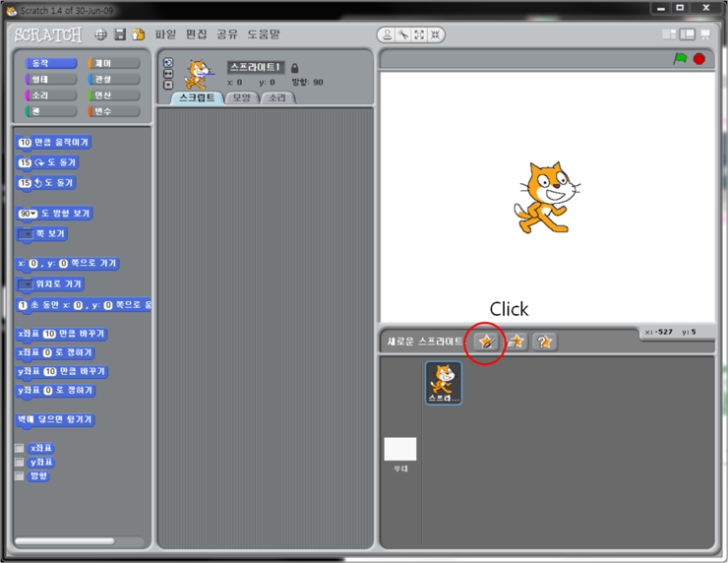Click the y좌표 reporter block
This screenshot has width=728, height=563.
point(41,463)
